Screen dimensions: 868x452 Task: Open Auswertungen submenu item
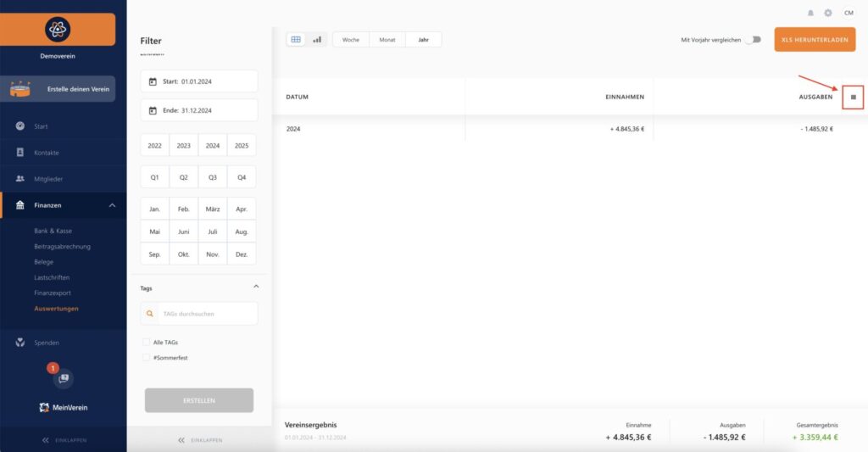point(57,309)
